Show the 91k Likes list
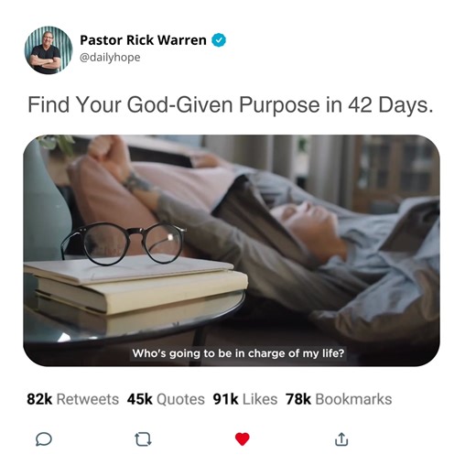 click(245, 399)
